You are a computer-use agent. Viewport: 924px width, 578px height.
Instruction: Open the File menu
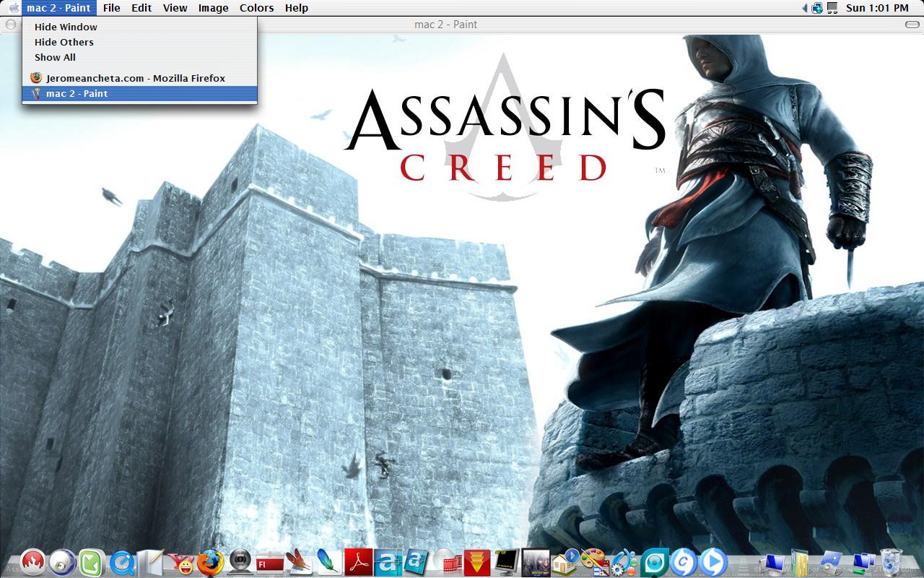pyautogui.click(x=111, y=8)
